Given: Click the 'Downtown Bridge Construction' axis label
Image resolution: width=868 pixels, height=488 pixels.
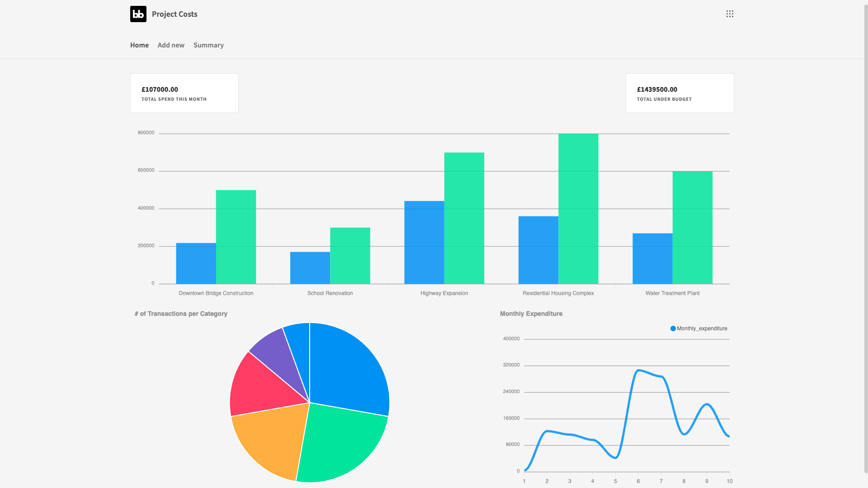Looking at the screenshot, I should 216,293.
